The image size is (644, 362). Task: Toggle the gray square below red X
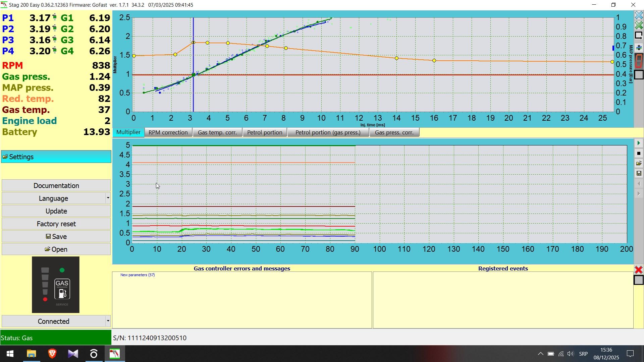pyautogui.click(x=639, y=280)
